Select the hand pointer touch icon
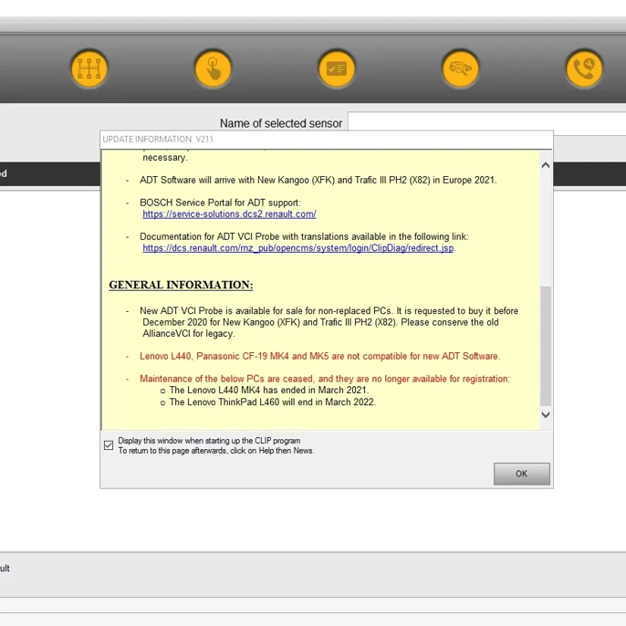Image resolution: width=626 pixels, height=626 pixels. coord(213,69)
